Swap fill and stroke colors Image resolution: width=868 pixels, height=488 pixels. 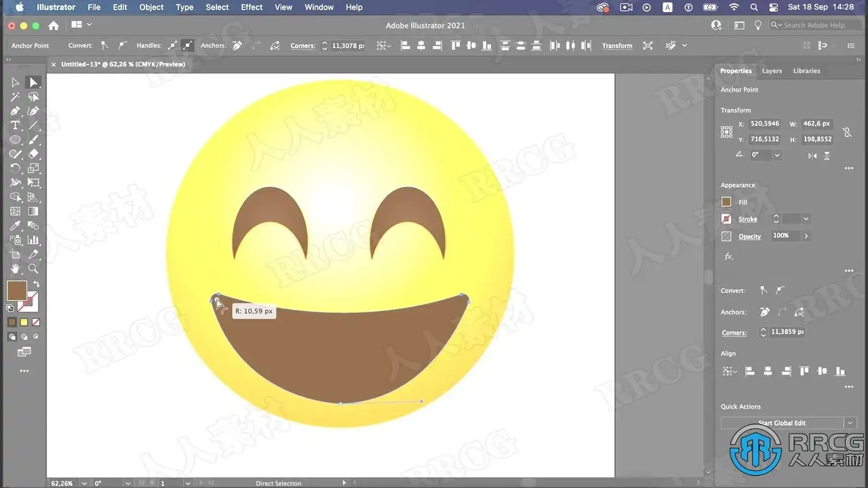click(36, 284)
